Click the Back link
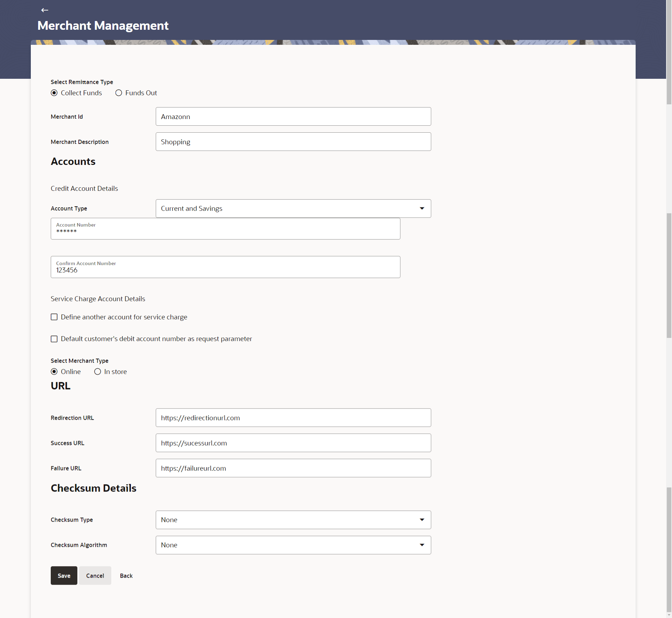Viewport: 672px width, 618px height. coord(126,576)
